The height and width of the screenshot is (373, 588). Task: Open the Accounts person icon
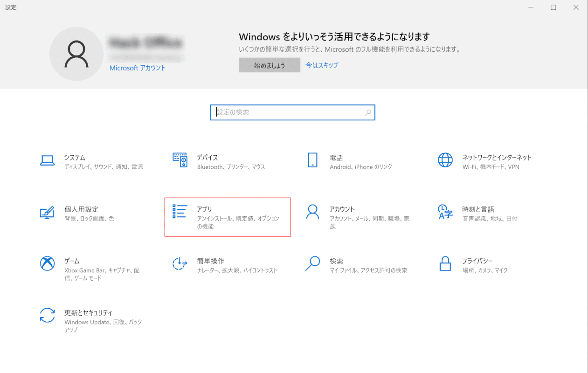pos(312,212)
